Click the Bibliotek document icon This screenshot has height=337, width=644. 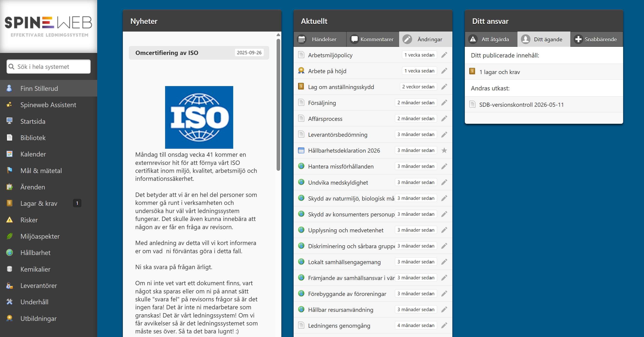pos(9,137)
